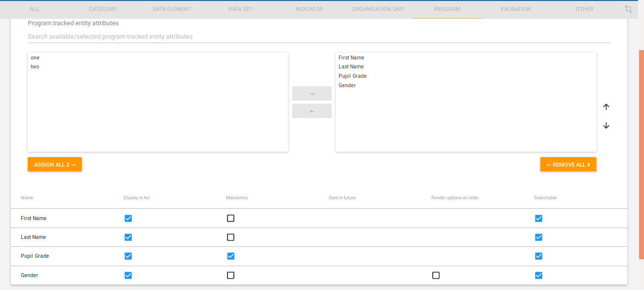This screenshot has height=290, width=644.
Task: Open the Data Element tab
Action: point(172,9)
